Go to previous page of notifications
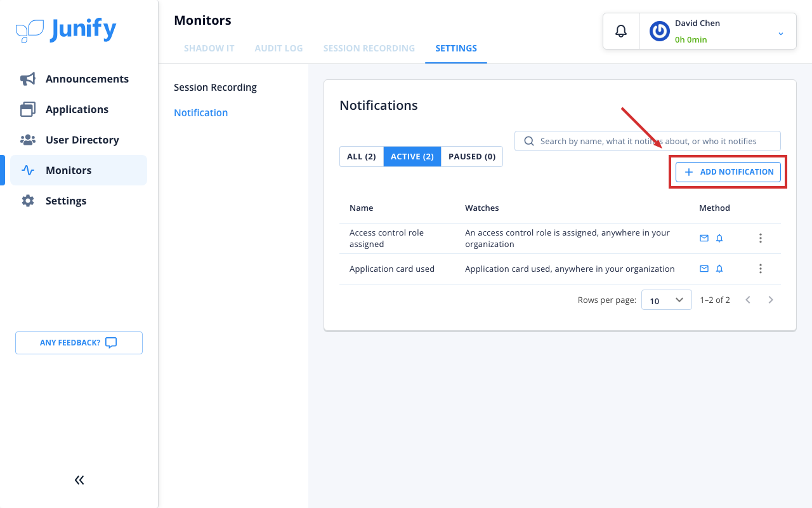The width and height of the screenshot is (812, 508). click(748, 300)
